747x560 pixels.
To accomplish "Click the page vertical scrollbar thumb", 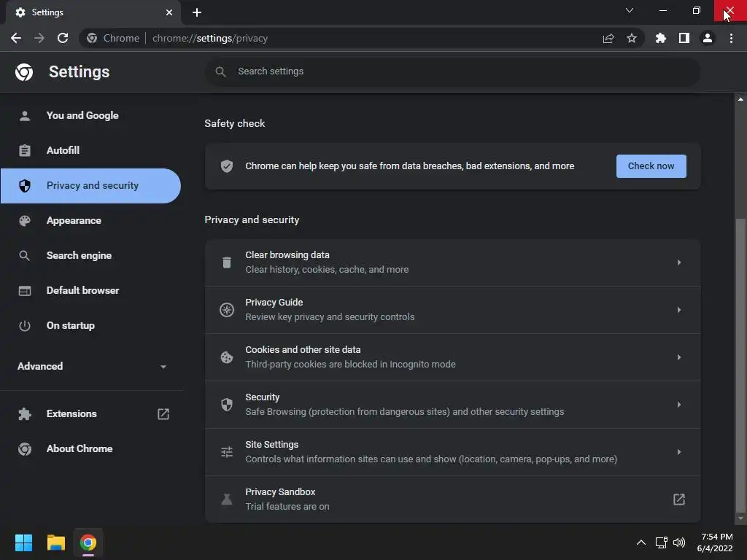I will (740, 366).
